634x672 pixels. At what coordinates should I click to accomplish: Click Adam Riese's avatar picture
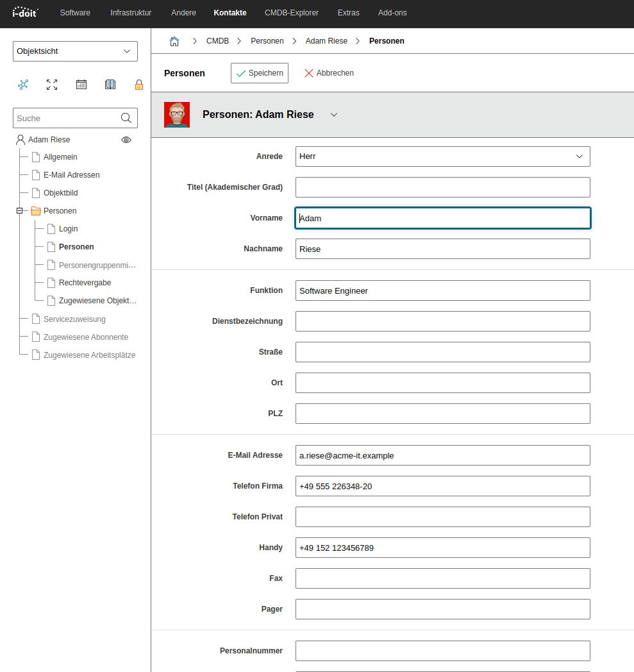(x=177, y=115)
